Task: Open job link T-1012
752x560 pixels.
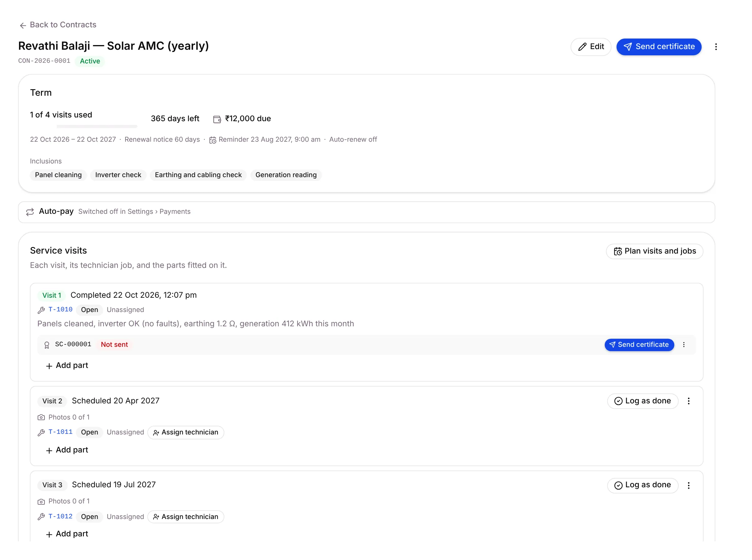Action: point(60,516)
